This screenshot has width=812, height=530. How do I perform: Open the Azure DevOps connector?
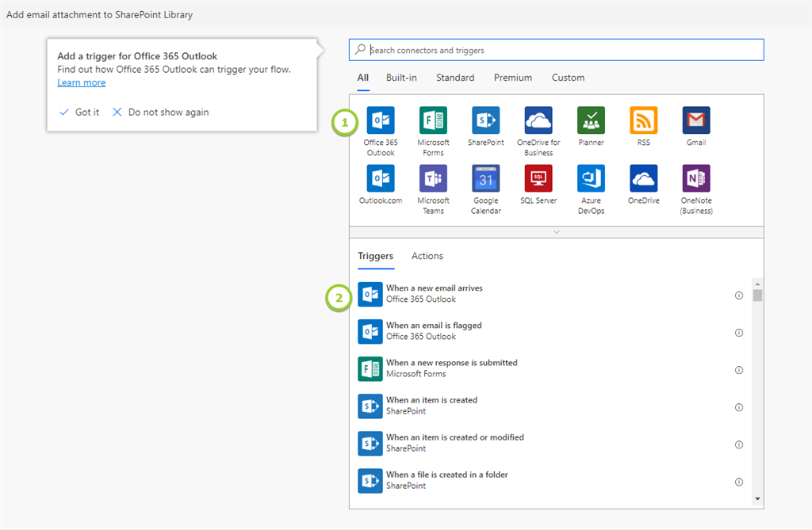tap(591, 178)
